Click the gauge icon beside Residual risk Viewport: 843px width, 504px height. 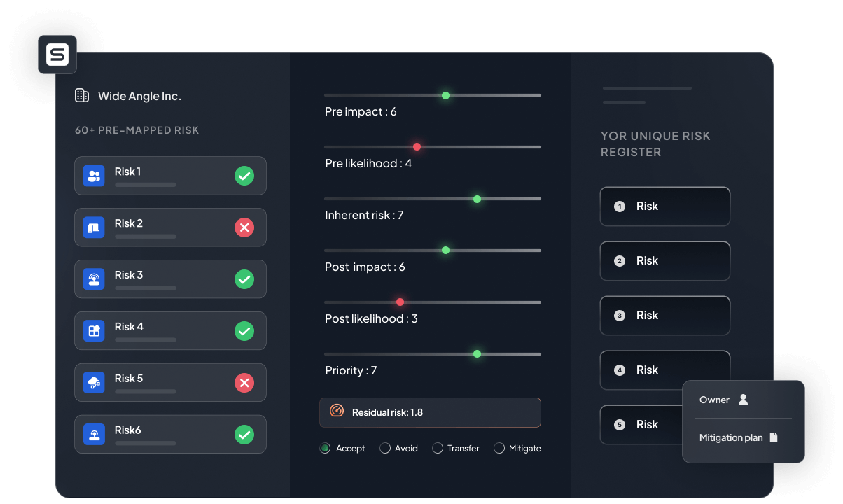(337, 412)
